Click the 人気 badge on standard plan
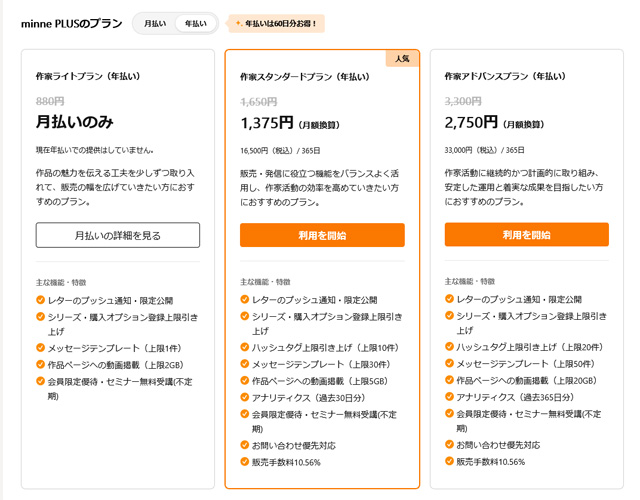Viewport: 640px width, 500px height. pos(402,59)
